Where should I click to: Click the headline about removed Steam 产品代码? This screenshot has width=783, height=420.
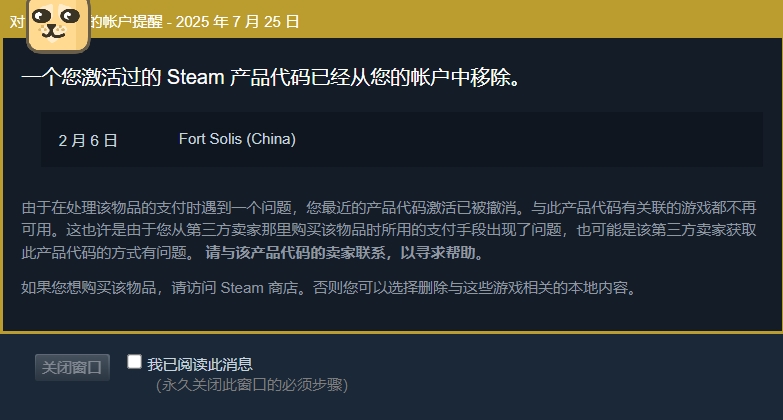pyautogui.click(x=271, y=77)
